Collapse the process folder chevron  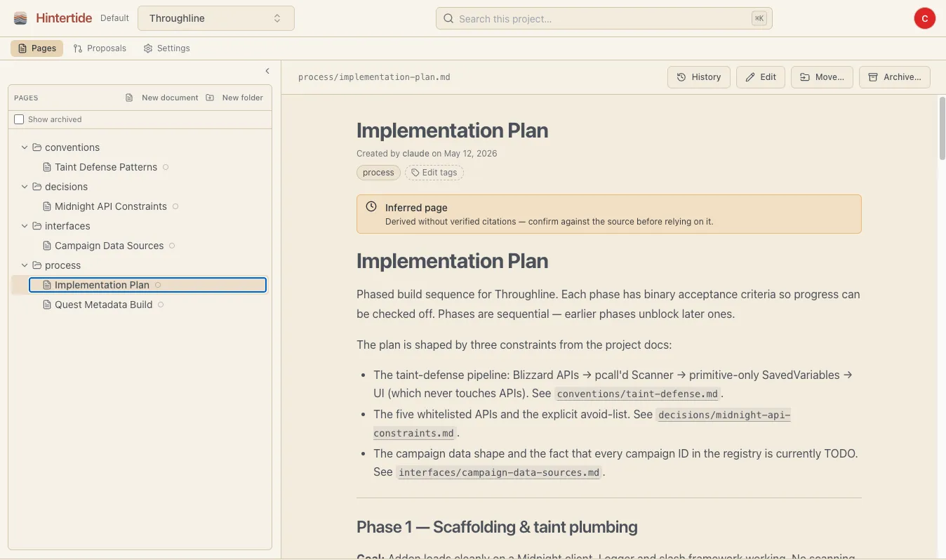click(x=25, y=265)
